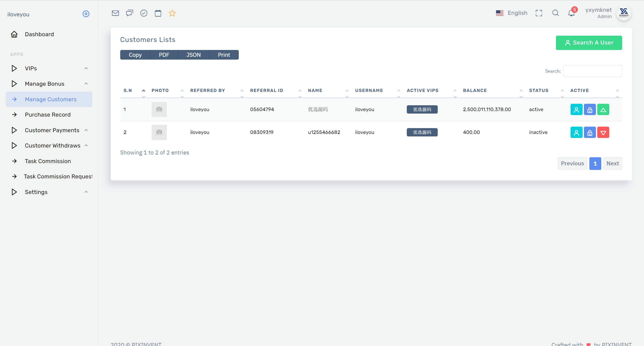Toggle fullscreen with the expand icon
Viewport: 644px width, 346px height.
pyautogui.click(x=539, y=13)
